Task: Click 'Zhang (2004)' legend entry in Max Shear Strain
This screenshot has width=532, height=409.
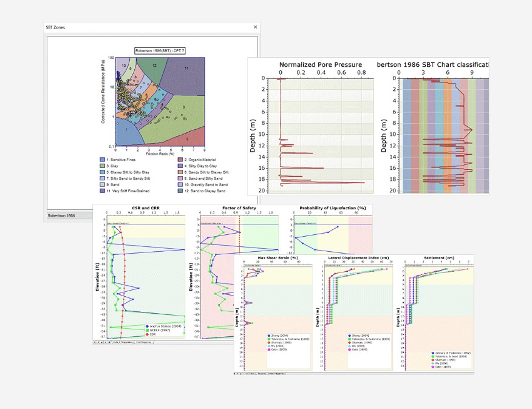Action: tap(278, 336)
